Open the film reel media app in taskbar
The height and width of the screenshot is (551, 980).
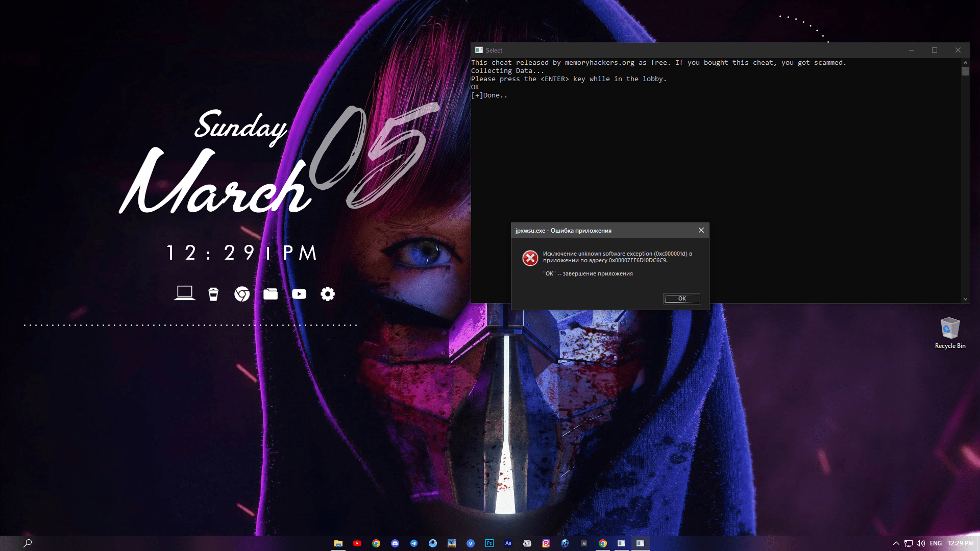[565, 543]
